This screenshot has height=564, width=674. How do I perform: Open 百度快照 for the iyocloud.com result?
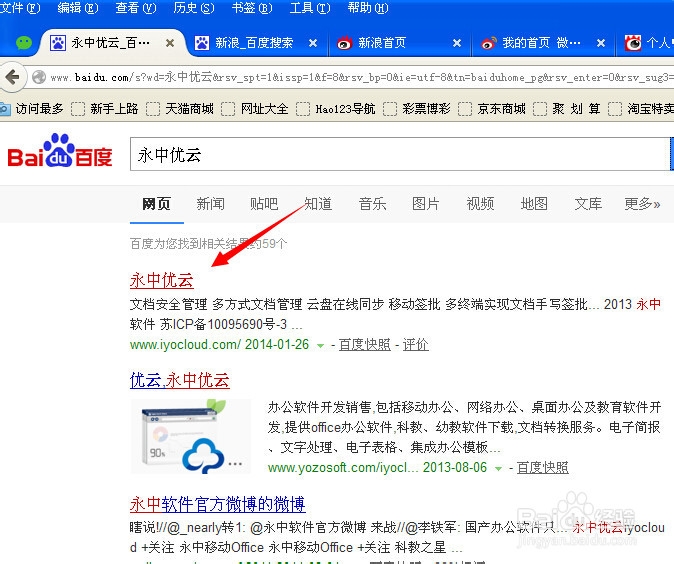pos(365,345)
